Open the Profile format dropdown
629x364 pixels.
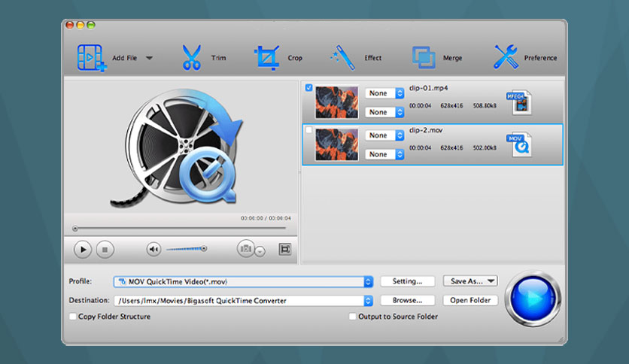coord(243,282)
